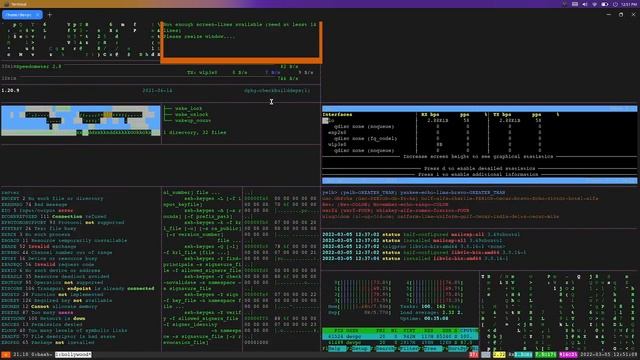Open a new terminal tab with plus button
The image size is (640, 360).
(x=50, y=15)
